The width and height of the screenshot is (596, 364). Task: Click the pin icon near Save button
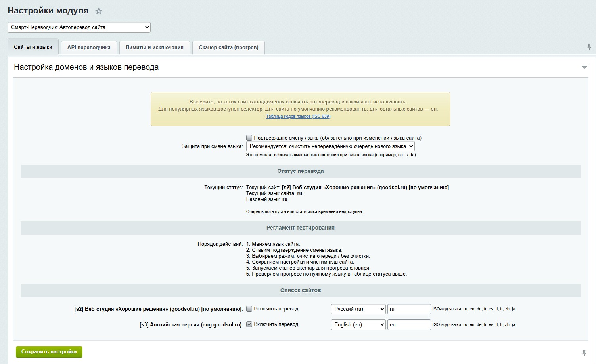point(584,353)
